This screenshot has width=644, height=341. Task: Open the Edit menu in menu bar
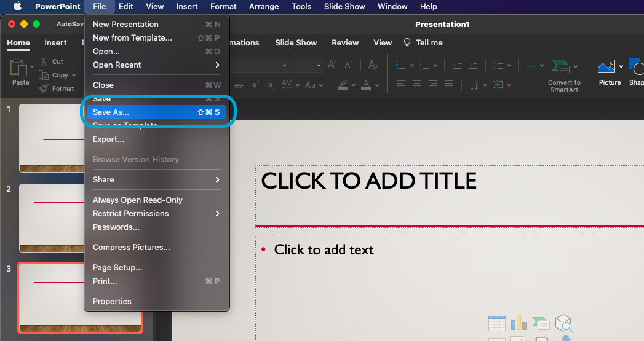tap(125, 7)
